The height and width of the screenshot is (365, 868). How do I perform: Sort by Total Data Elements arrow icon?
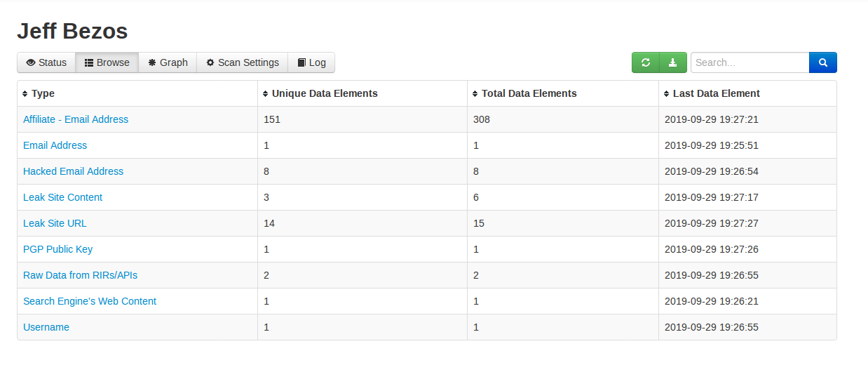click(x=475, y=94)
